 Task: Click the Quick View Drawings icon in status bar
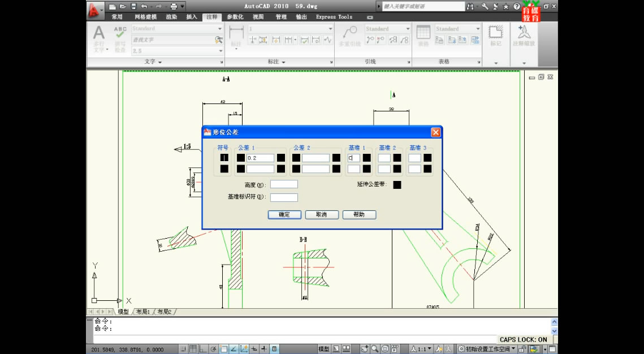point(346,349)
